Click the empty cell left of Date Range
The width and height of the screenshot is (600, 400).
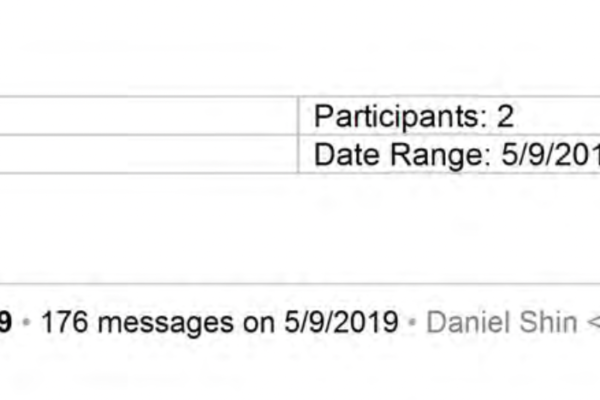click(x=148, y=155)
